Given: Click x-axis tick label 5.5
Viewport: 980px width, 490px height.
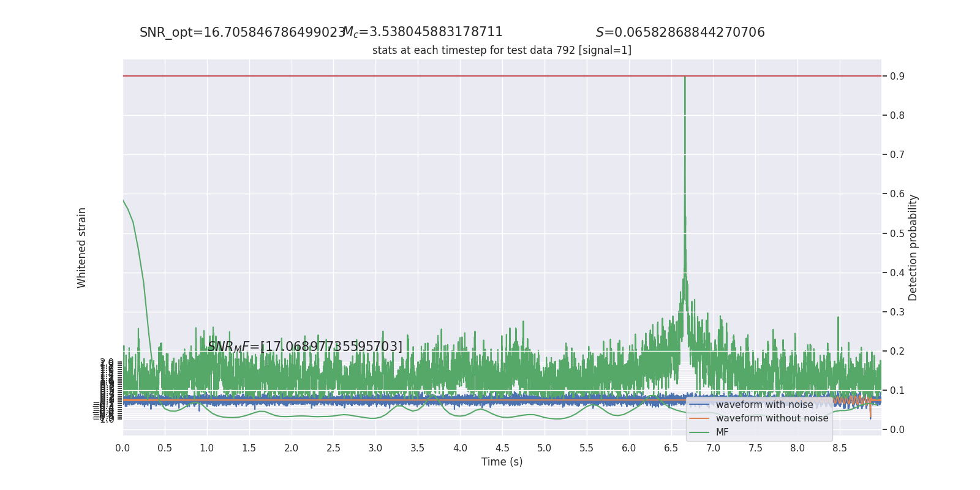Looking at the screenshot, I should coord(587,448).
